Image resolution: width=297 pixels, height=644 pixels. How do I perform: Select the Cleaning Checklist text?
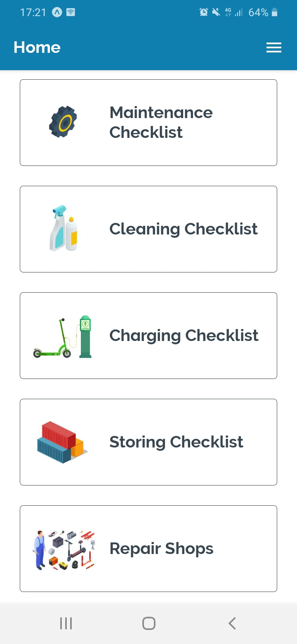click(184, 229)
